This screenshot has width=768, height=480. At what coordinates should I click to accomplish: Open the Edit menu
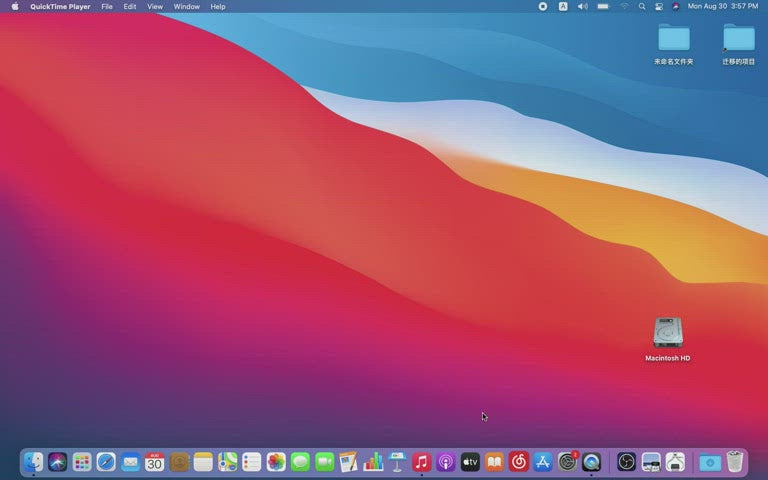coord(130,6)
